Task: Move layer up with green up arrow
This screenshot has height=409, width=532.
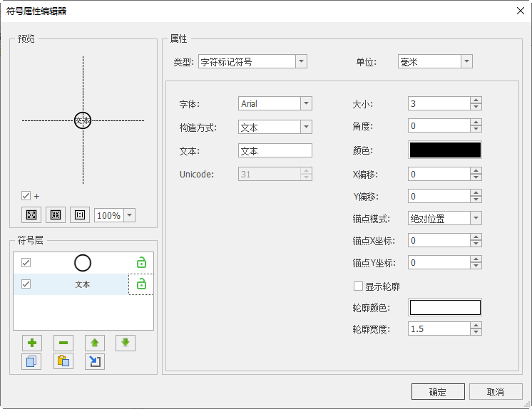Action: 95,343
